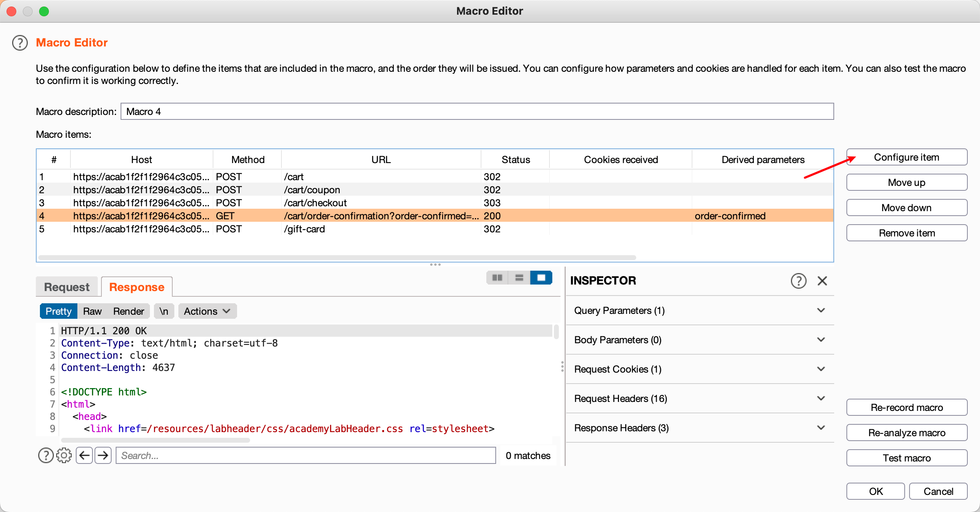The image size is (980, 512).
Task: Select top-bottom split layout icon
Action: click(x=519, y=278)
